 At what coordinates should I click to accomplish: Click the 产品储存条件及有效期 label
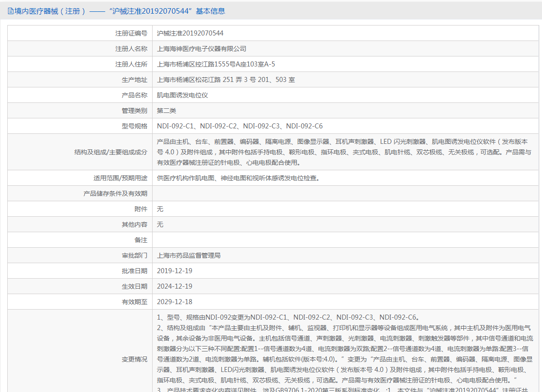[115, 193]
